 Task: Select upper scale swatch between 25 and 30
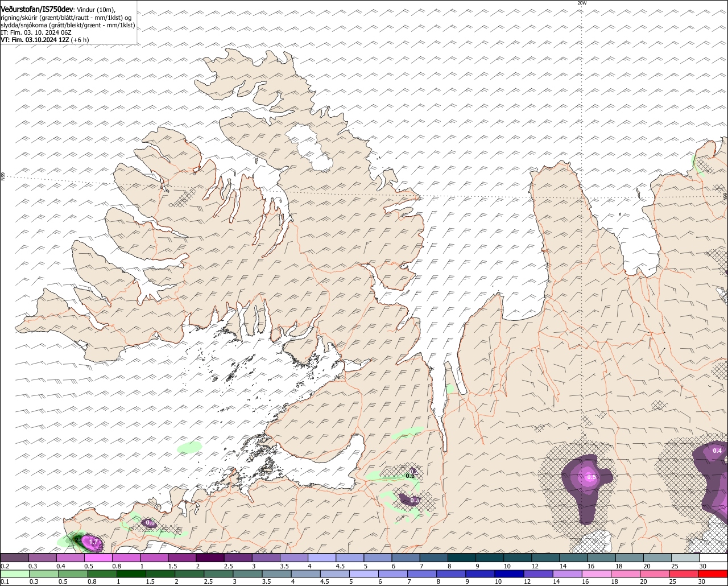click(x=685, y=558)
